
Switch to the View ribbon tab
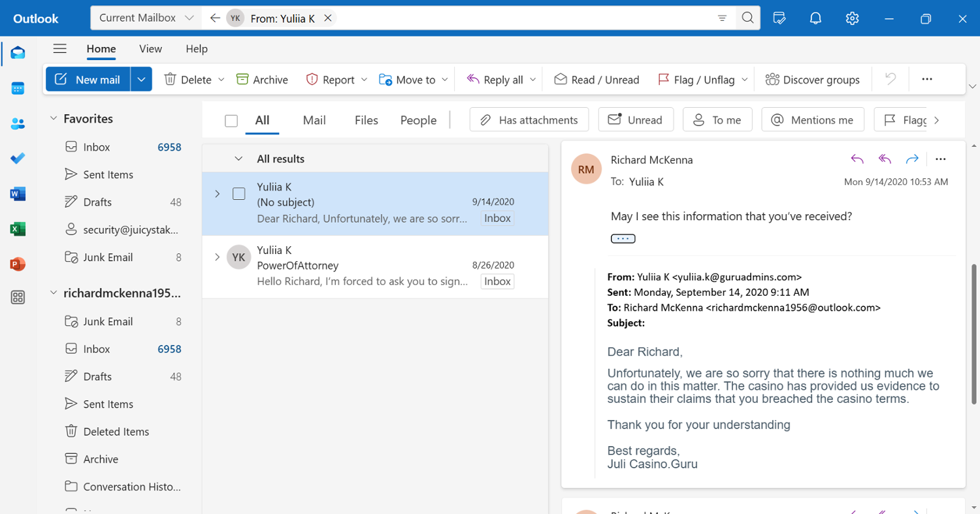coord(150,49)
